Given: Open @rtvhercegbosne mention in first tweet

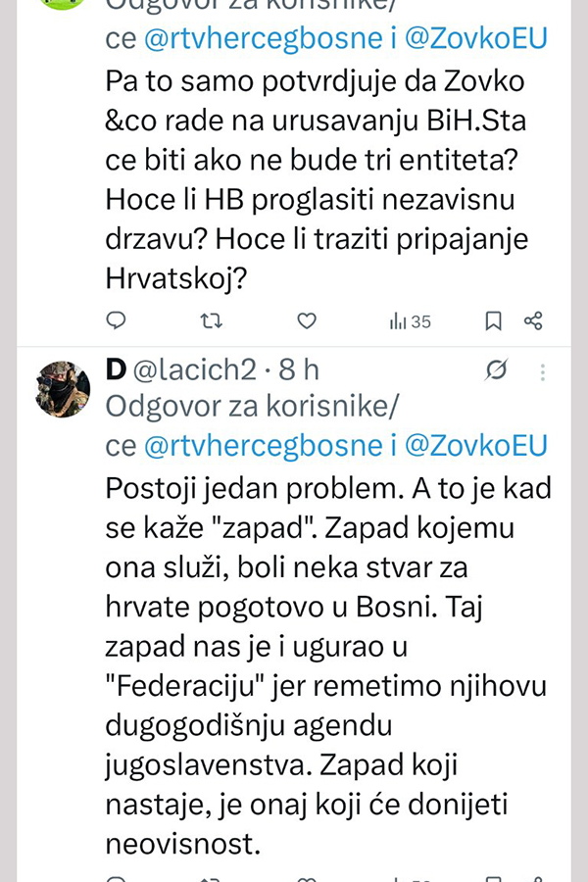Looking at the screenshot, I should point(265,38).
